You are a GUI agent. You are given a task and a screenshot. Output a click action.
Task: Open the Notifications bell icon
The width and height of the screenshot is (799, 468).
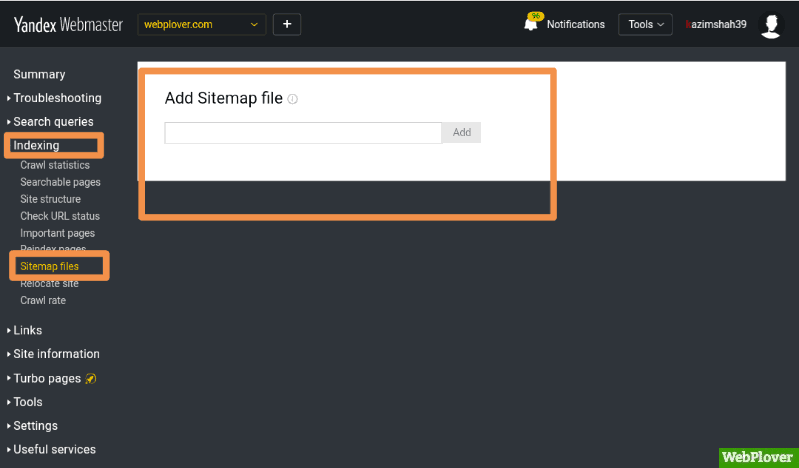point(531,24)
